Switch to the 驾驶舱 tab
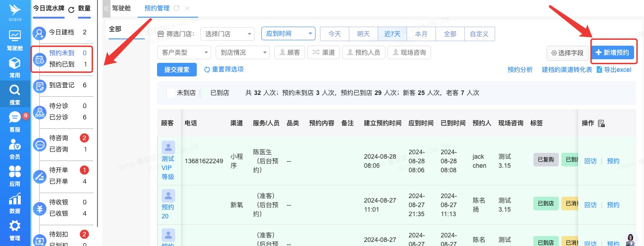Screen dimensions: 644x246 click(121, 8)
